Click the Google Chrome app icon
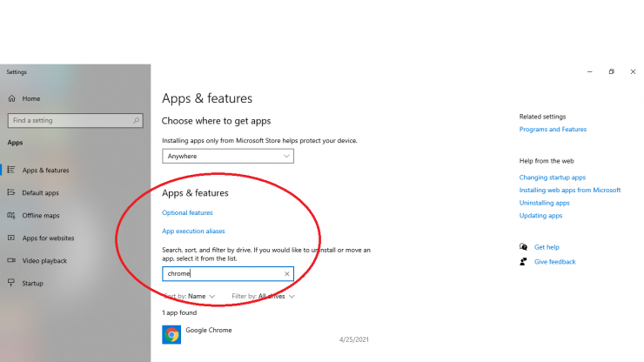The image size is (644, 362). pyautogui.click(x=171, y=334)
